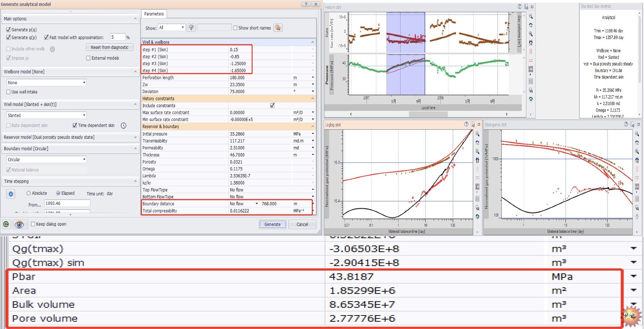The image size is (644, 329).
Task: Click the green check update icon in History plot
Action: 531,99
